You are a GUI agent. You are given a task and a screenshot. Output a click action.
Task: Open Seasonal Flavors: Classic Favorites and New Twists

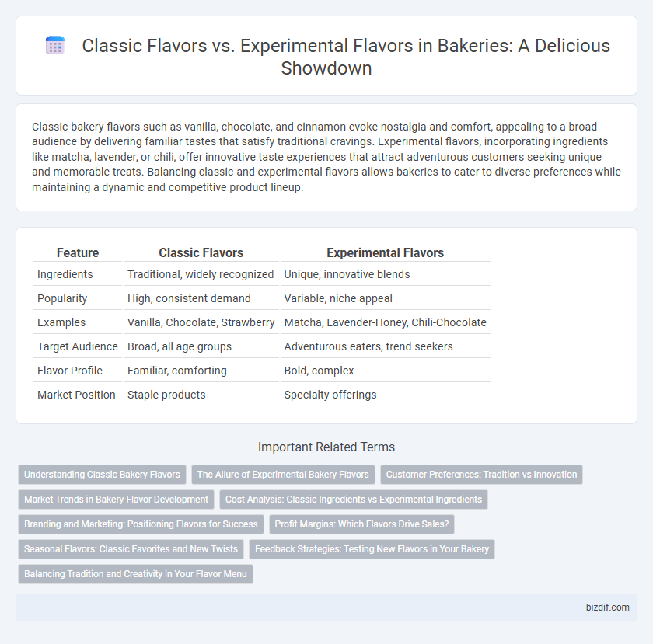click(131, 549)
